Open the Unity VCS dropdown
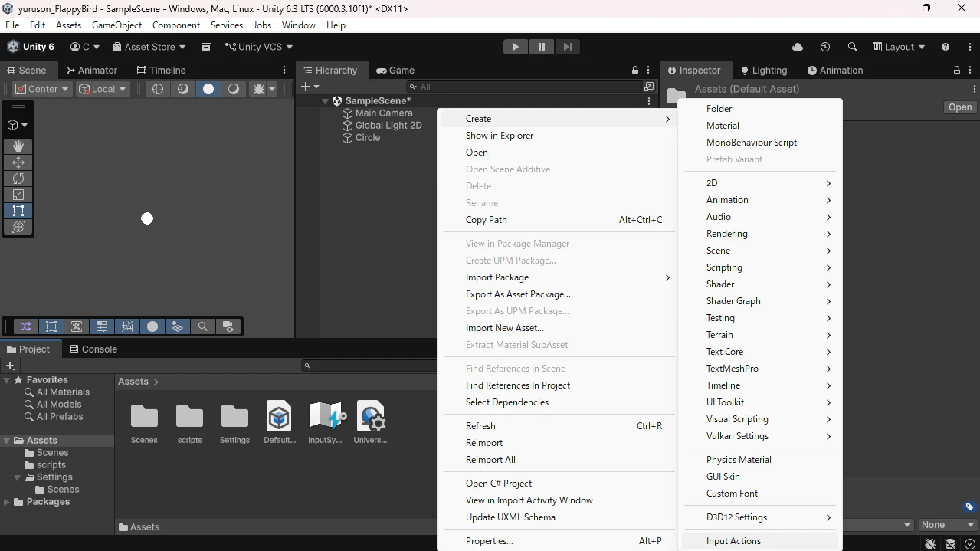Viewport: 980px width, 551px height. (259, 47)
